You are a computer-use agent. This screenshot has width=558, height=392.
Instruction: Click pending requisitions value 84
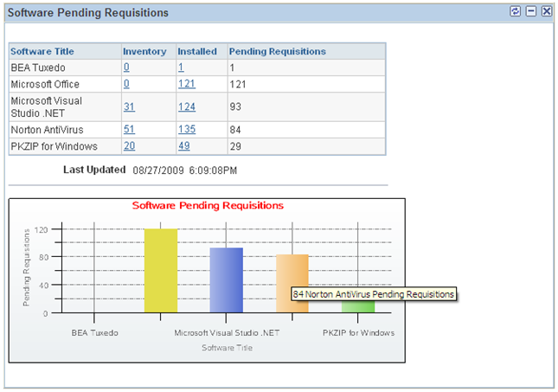[235, 130]
